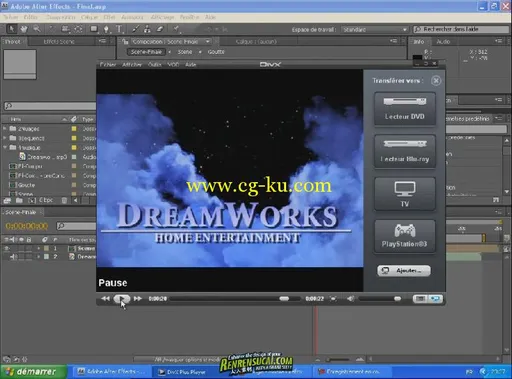512x379 pixels.
Task: Select the Hand tool in toolbar
Action: click(24, 29)
